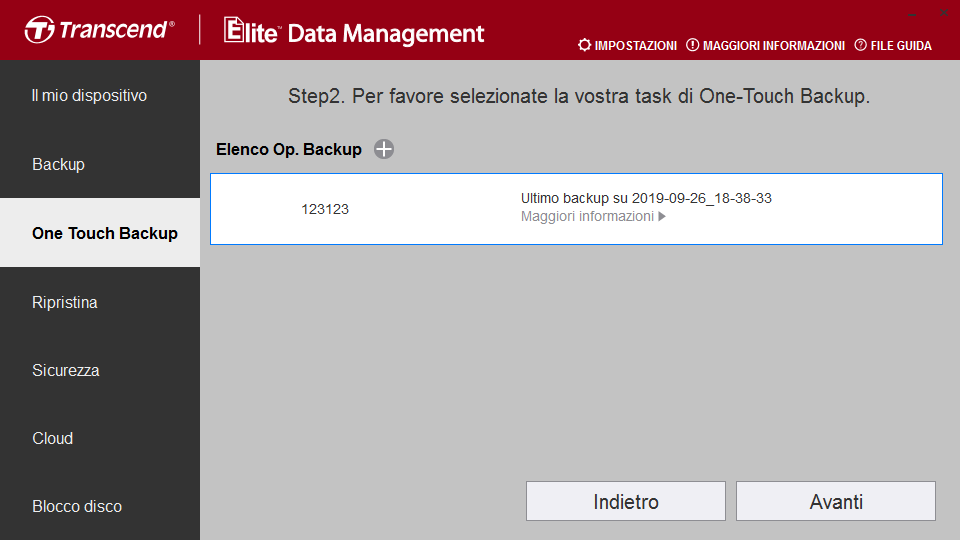This screenshot has height=540, width=960.
Task: Open File Guida via the question-mark icon
Action: click(x=860, y=45)
